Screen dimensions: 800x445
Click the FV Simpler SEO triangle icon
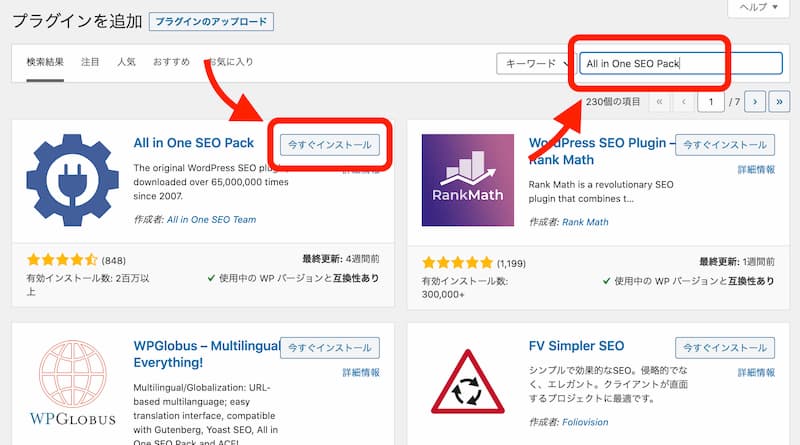468,381
